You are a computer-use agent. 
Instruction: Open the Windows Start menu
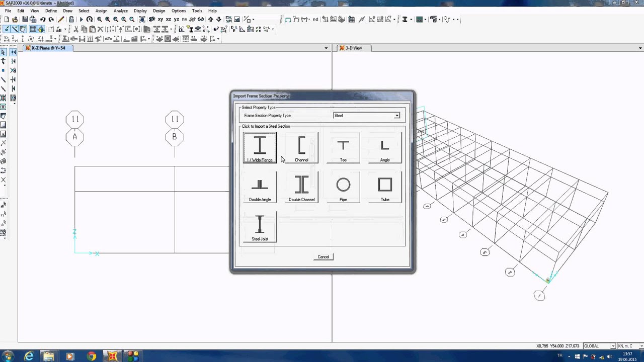[x=8, y=356]
